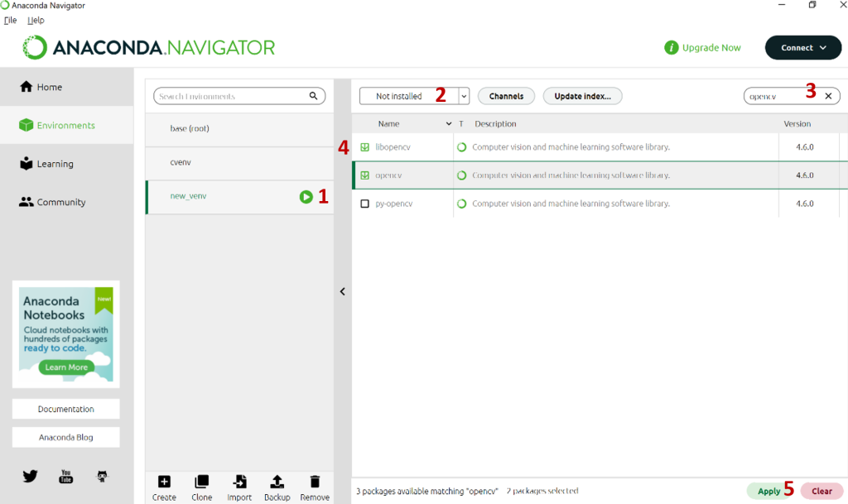Click the Upgrade Now link
Screen dimensions: 848x504
coord(711,47)
